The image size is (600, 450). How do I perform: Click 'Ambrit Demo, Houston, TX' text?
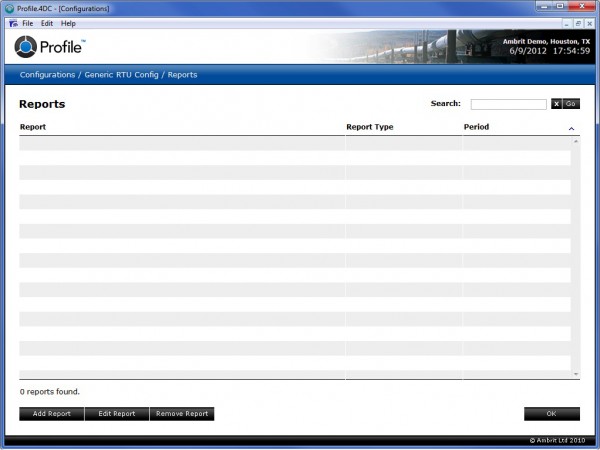pos(546,41)
